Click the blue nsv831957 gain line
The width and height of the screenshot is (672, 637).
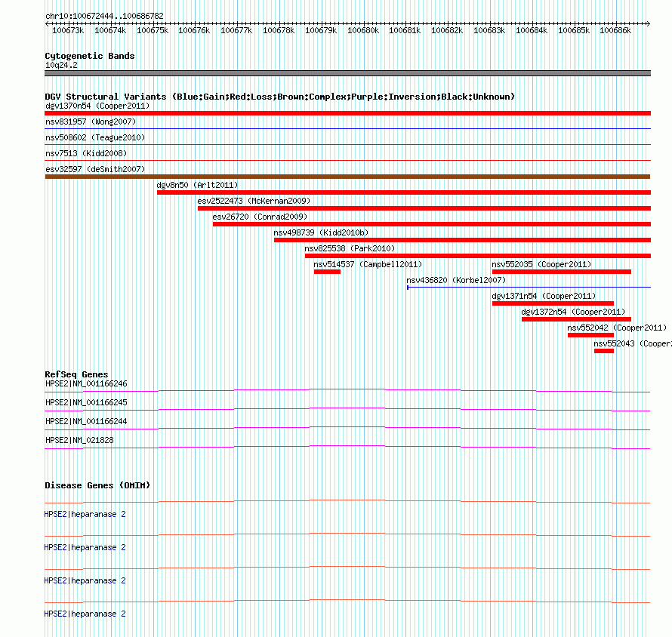[x=347, y=128]
